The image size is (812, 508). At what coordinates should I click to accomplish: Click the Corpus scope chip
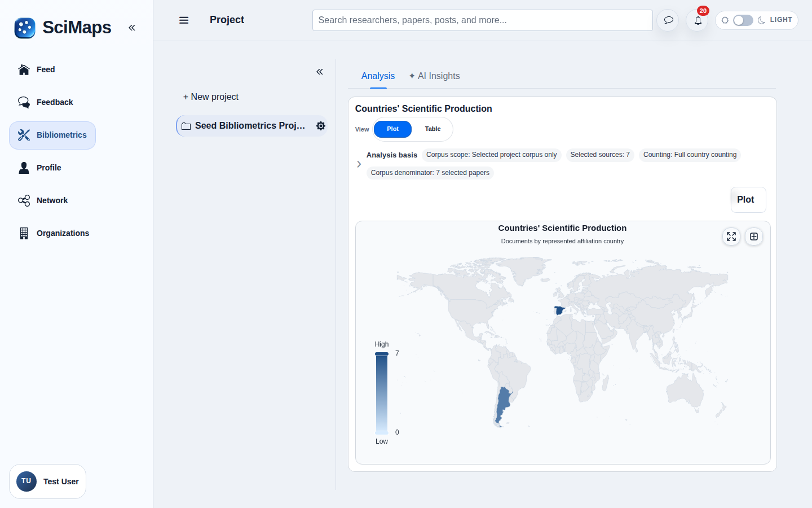click(x=491, y=155)
